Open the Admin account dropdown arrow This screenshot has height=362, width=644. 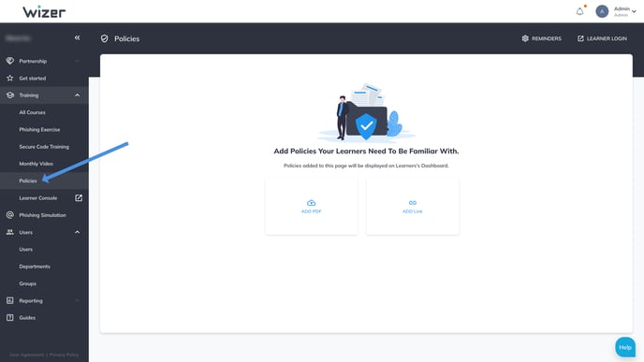[x=634, y=11]
